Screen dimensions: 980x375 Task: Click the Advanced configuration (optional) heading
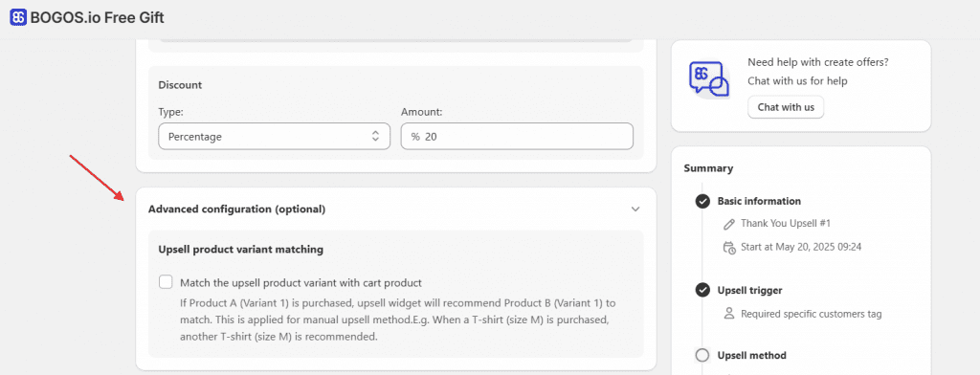click(x=237, y=210)
